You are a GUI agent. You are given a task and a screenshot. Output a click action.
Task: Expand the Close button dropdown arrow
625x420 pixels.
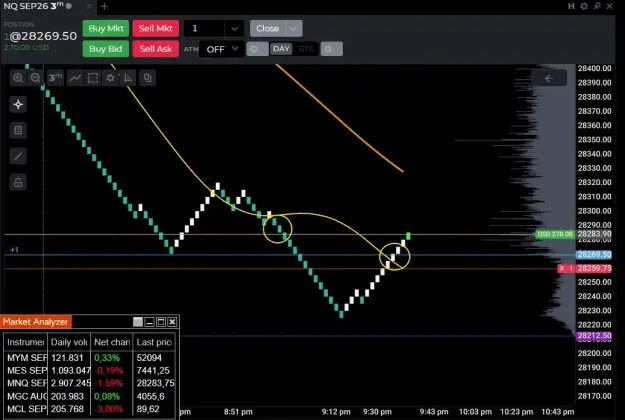pos(294,28)
